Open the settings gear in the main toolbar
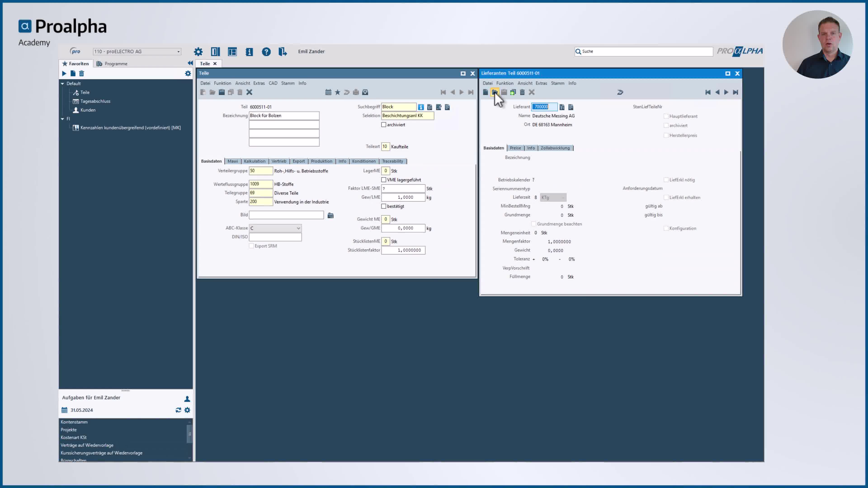Screen dimensions: 868x488 [x=198, y=52]
